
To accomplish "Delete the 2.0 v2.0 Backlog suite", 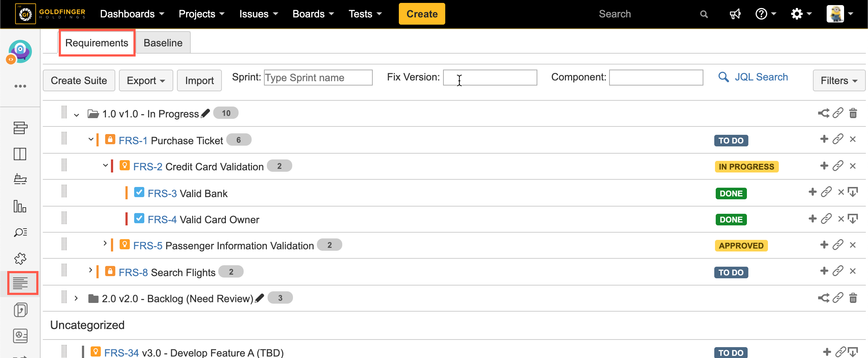I will point(853,298).
